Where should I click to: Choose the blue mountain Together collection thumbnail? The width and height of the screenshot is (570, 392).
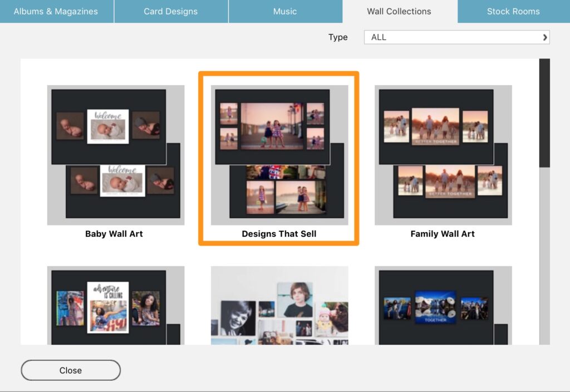[443, 305]
